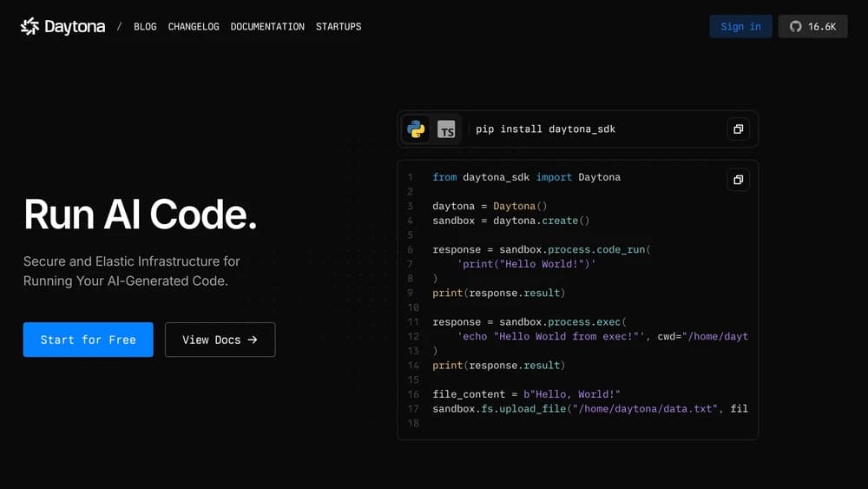The width and height of the screenshot is (868, 489).
Task: Click the 'print("Hello World!")' string line
Action: click(527, 264)
